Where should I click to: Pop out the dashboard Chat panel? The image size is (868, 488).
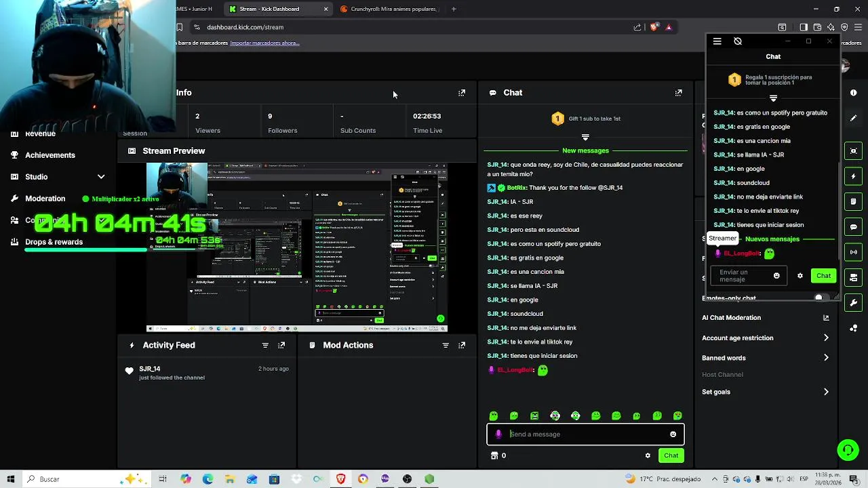tap(678, 93)
